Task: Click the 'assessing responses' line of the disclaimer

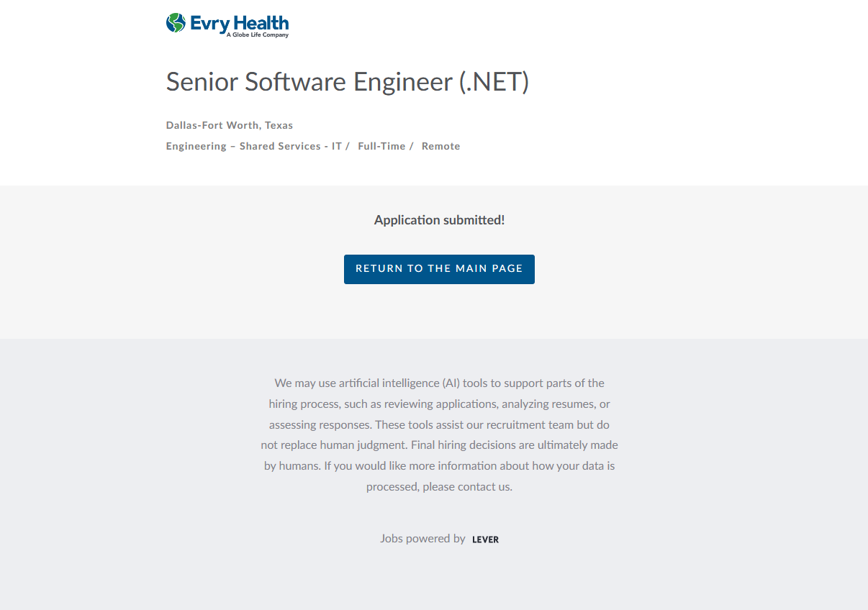Action: [x=439, y=424]
